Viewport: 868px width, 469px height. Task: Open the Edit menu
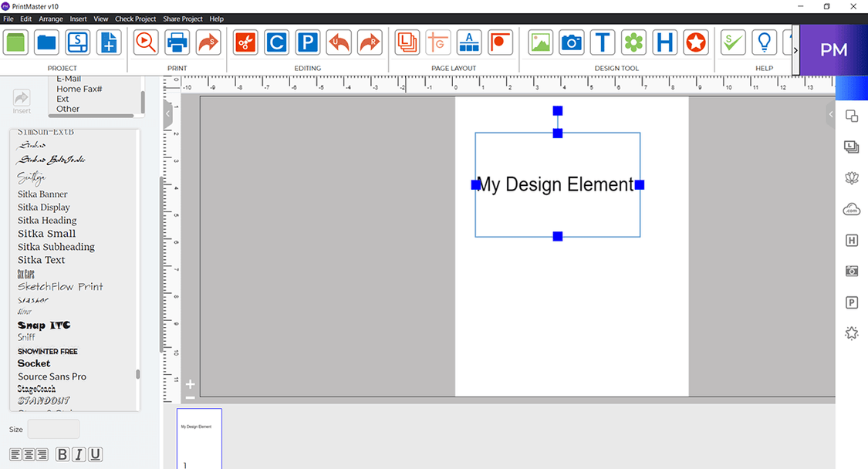[26, 19]
